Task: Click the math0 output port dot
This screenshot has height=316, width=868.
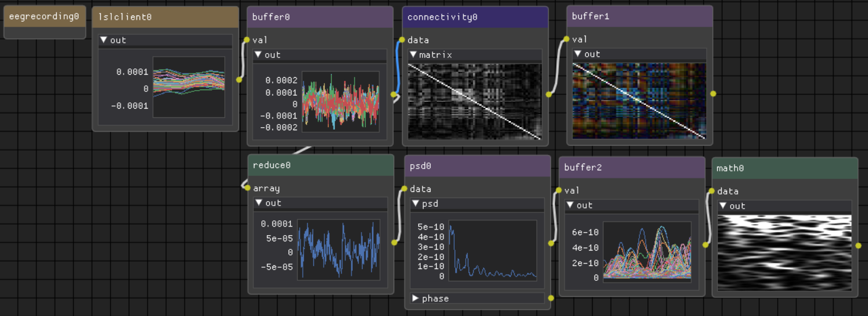Action: [x=858, y=246]
